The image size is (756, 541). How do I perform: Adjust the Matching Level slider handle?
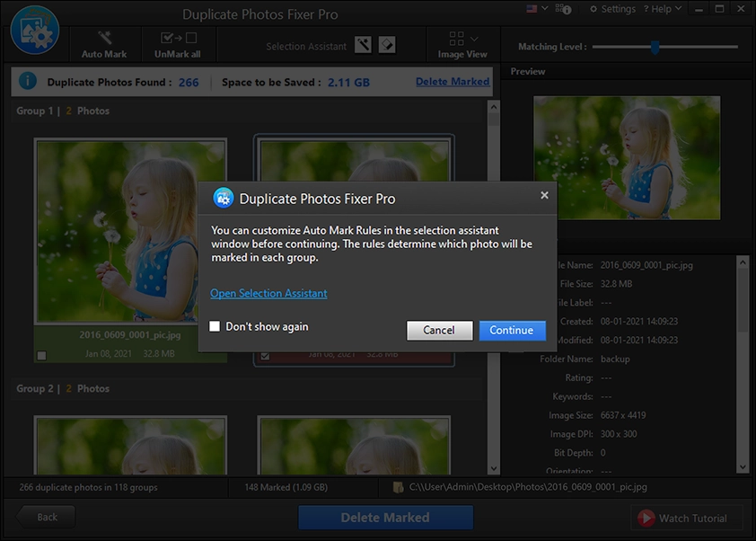pyautogui.click(x=655, y=47)
